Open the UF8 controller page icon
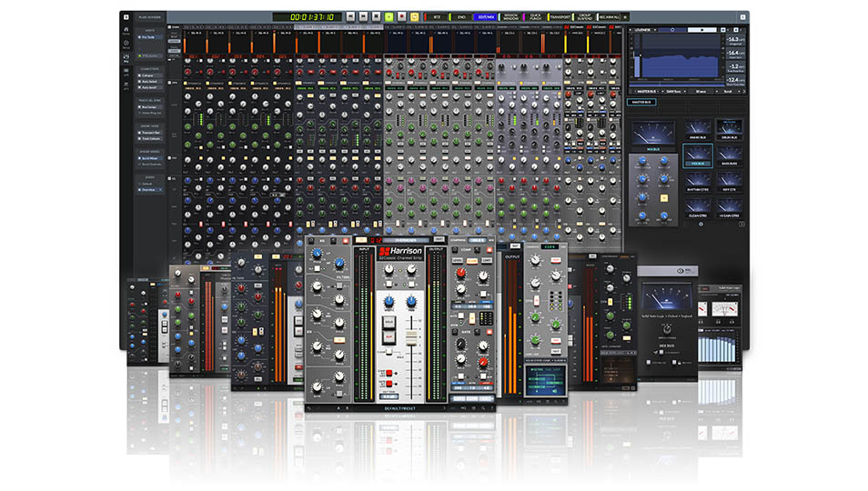 tap(126, 72)
